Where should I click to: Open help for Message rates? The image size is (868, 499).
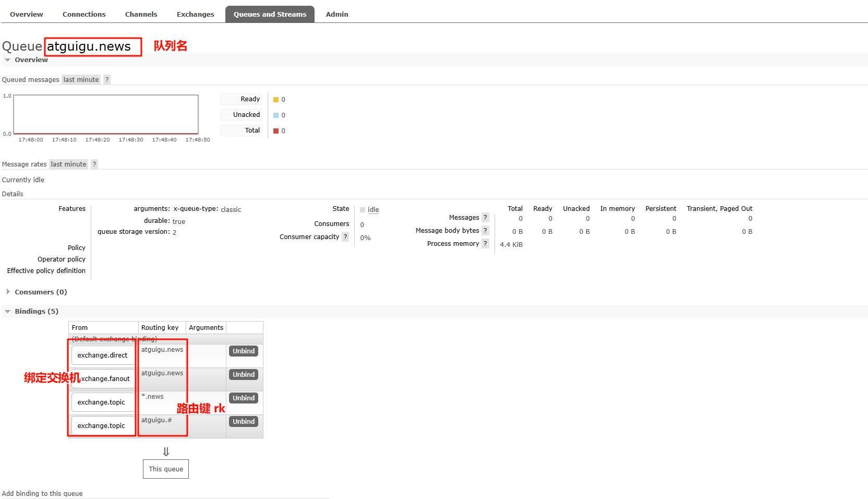pos(94,164)
